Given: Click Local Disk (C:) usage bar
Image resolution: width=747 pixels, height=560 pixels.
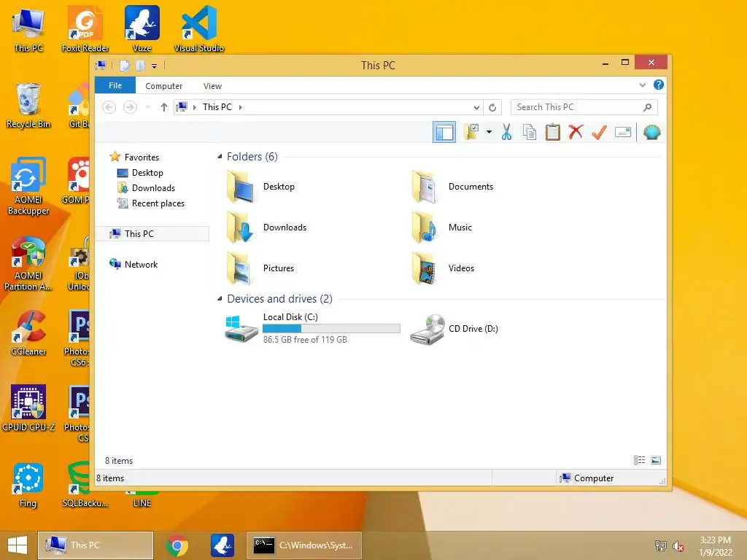Looking at the screenshot, I should click(x=332, y=329).
